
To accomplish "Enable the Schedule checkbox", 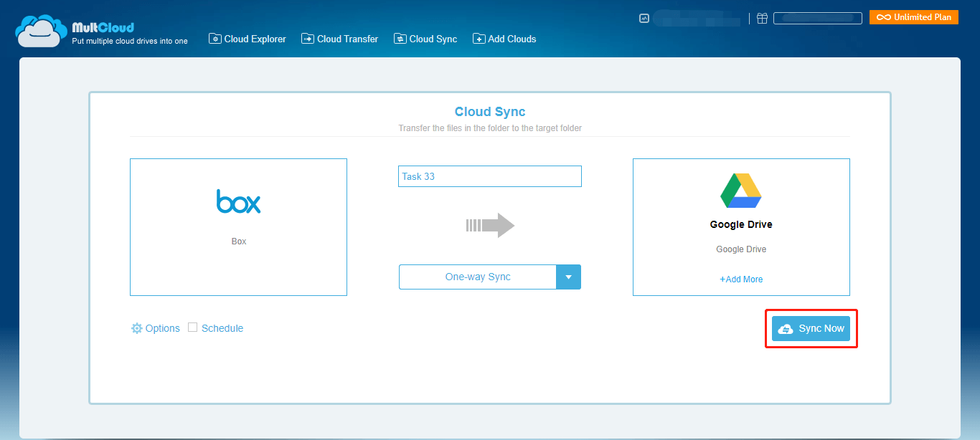I will [192, 327].
